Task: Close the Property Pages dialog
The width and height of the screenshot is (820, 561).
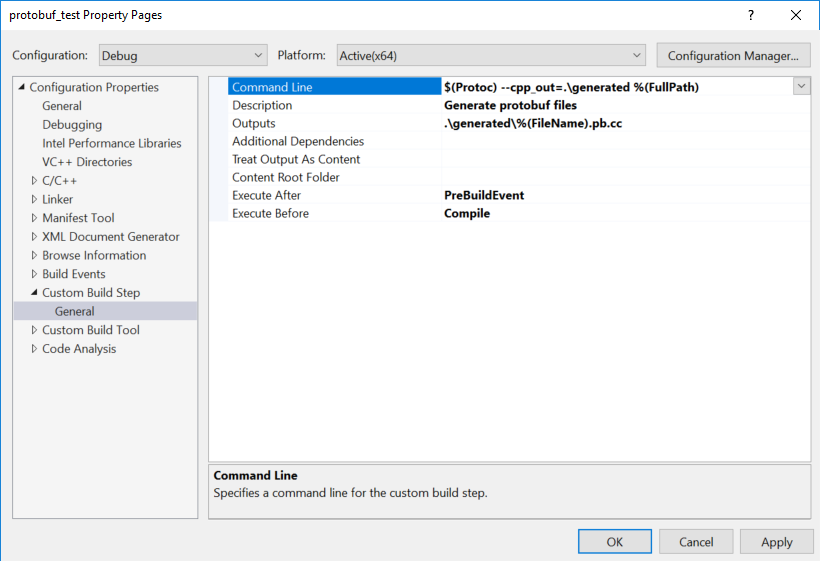Action: coord(796,15)
